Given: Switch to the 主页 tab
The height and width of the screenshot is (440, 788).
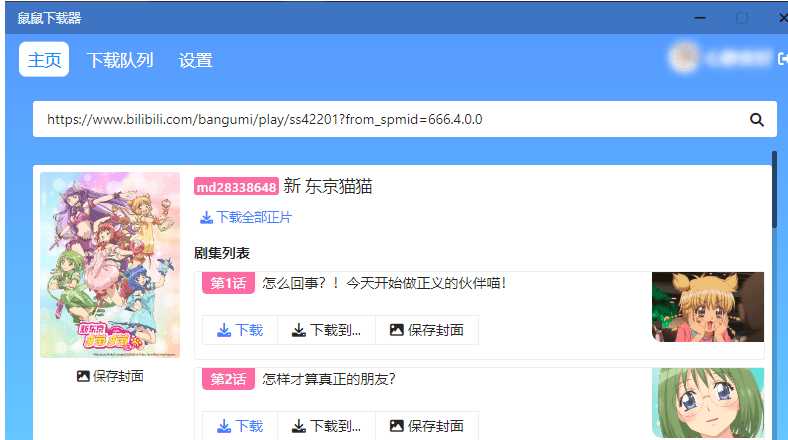Looking at the screenshot, I should point(44,59).
